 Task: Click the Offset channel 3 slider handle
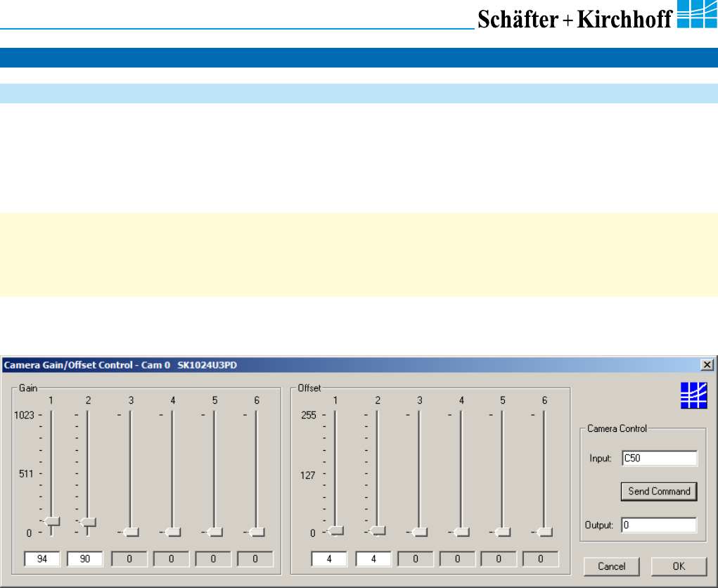[418, 532]
